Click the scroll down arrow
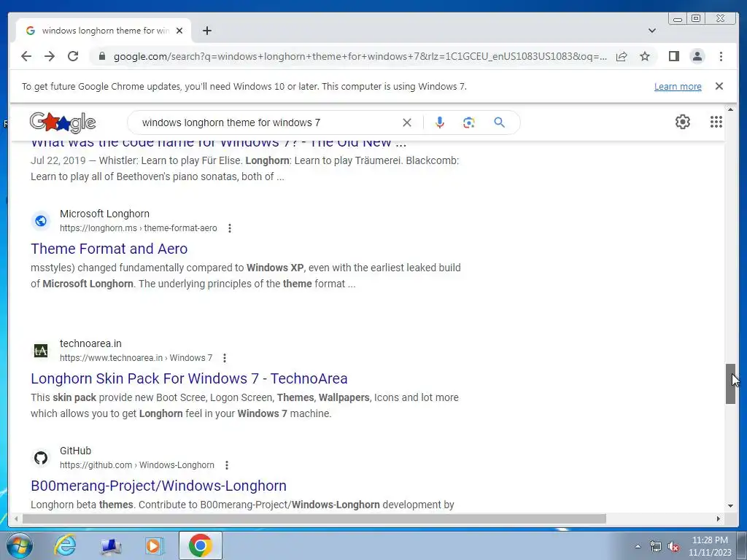Viewport: 747px width, 560px height. pyautogui.click(x=730, y=506)
